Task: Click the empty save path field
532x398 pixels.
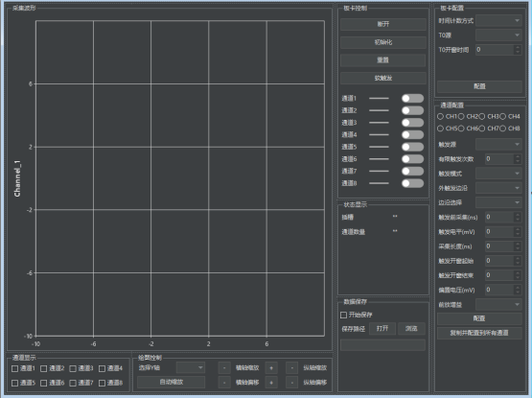Action: coord(382,345)
